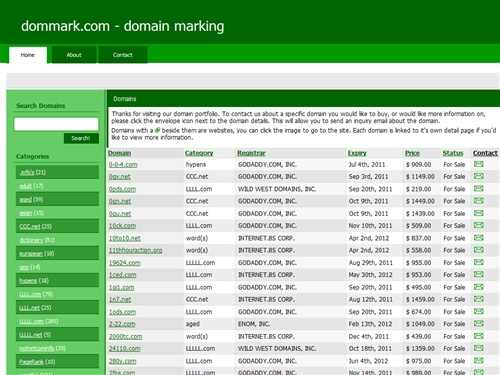
Task: Select the '$ 1149.00' price cell
Action: click(420, 177)
